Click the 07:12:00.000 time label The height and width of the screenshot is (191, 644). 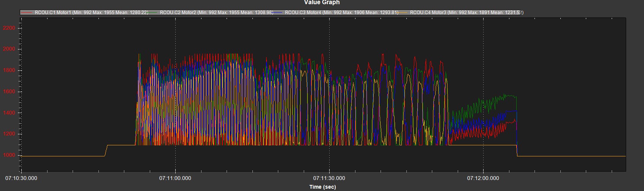[483, 178]
